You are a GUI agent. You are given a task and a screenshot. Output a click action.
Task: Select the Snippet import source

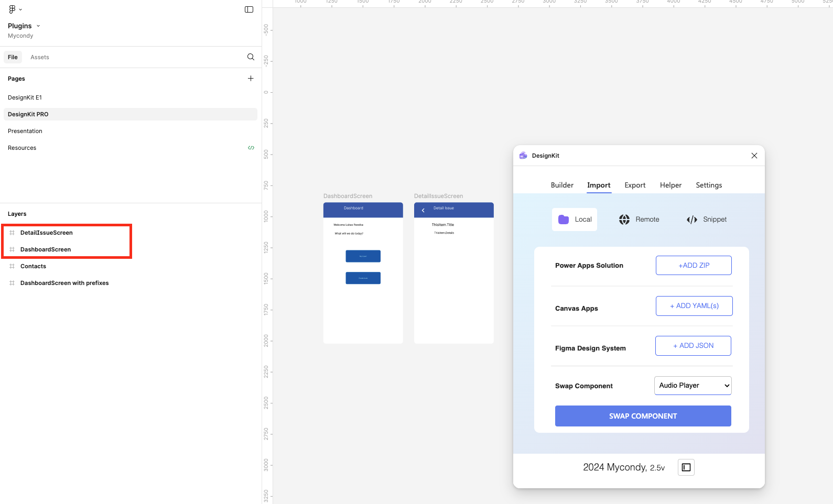(x=707, y=220)
